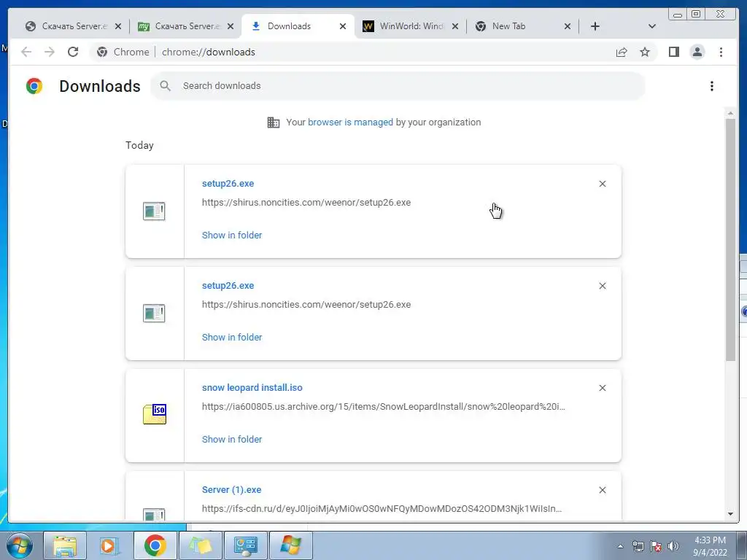
Task: Click the Chrome logo next to Downloads
Action: pyautogui.click(x=34, y=86)
